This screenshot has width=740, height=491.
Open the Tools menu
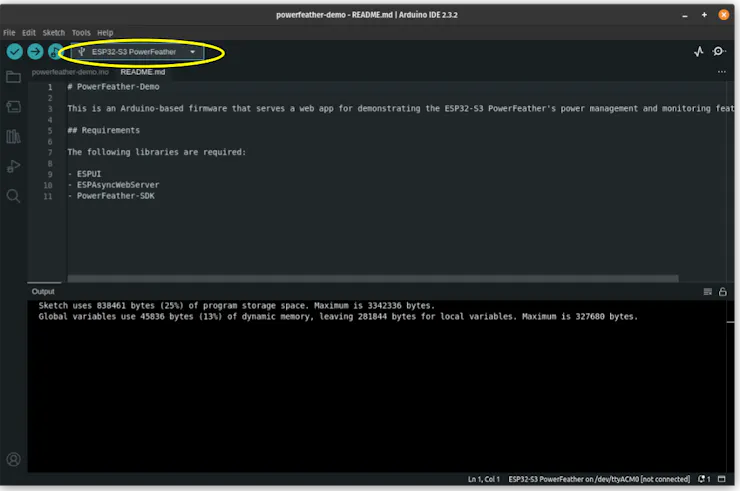coord(81,33)
